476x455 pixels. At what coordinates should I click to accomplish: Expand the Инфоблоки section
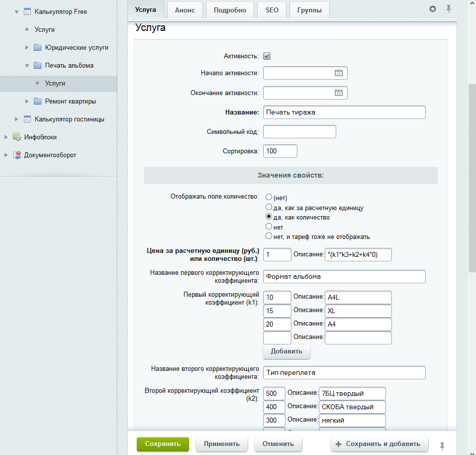6,137
